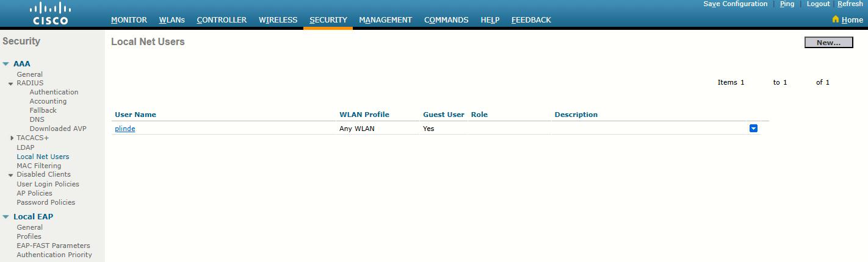868x262 pixels.
Task: Expand the TACACS+ tree arrow
Action: pos(12,138)
